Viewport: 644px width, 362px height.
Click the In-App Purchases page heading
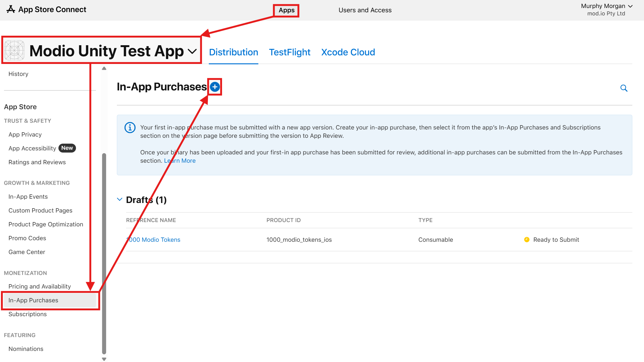pyautogui.click(x=162, y=87)
